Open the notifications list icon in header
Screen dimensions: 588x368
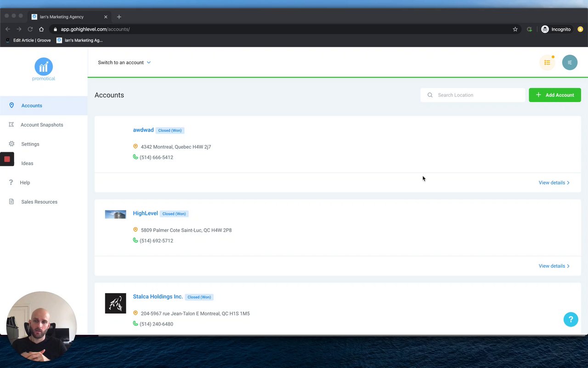point(547,63)
